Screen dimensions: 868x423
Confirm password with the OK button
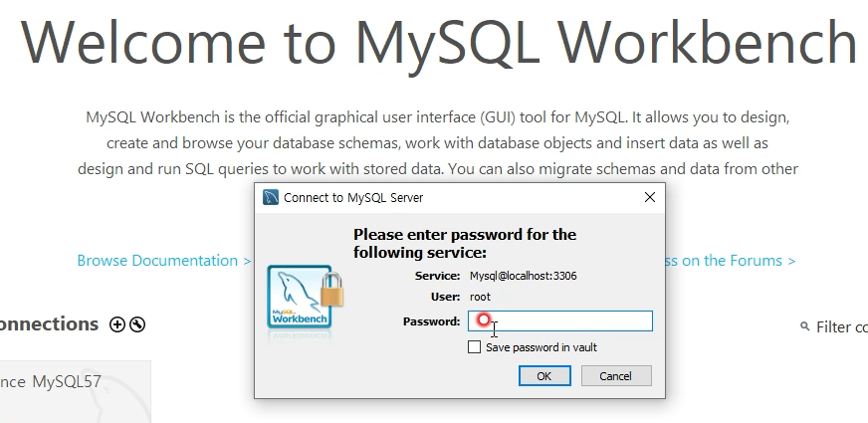(544, 376)
